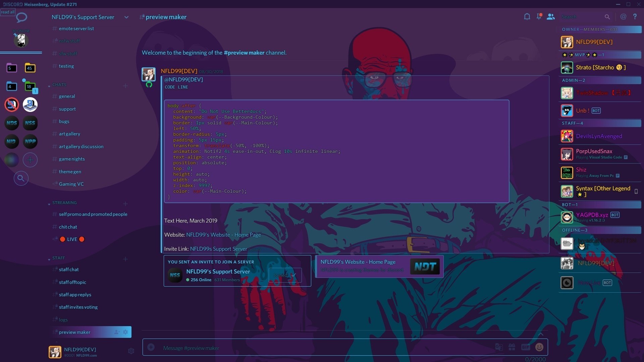Click the NFLD99's Website embed title
Screen dimensions: 644x362
click(x=358, y=262)
